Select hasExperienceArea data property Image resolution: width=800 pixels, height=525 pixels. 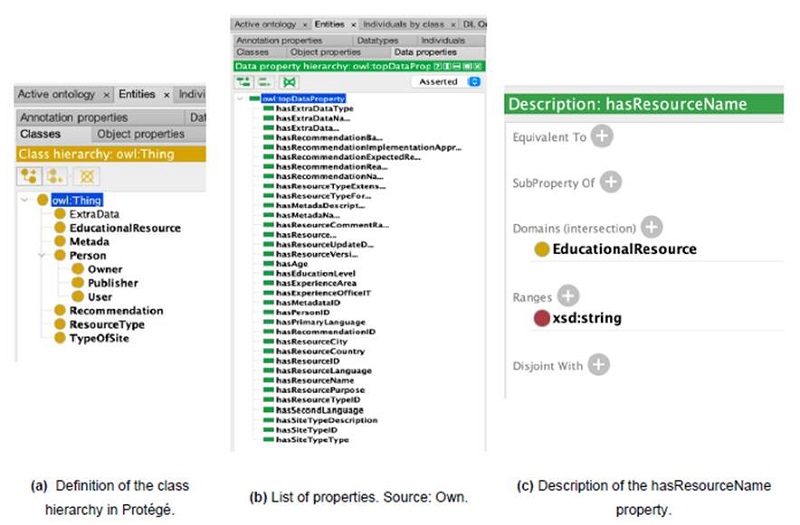[316, 283]
